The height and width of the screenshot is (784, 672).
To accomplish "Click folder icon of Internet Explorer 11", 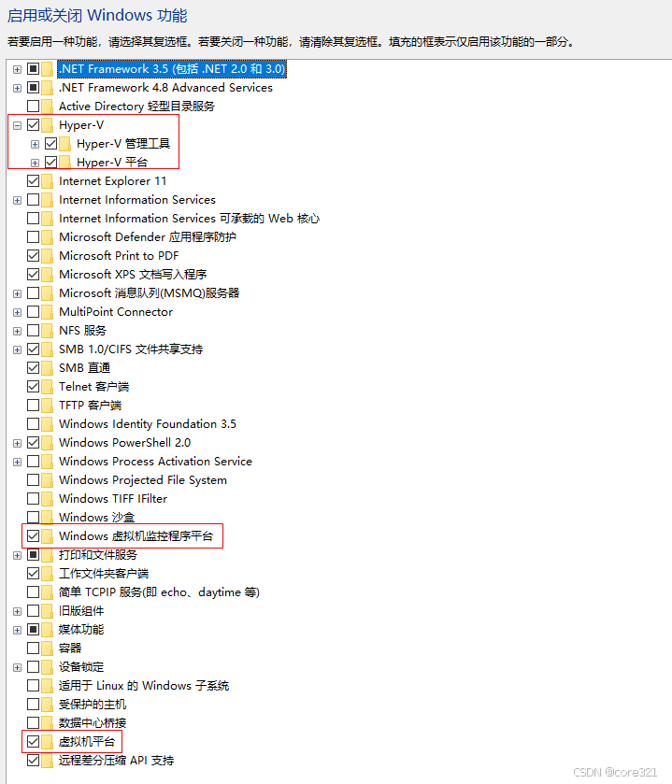I will pyautogui.click(x=48, y=181).
